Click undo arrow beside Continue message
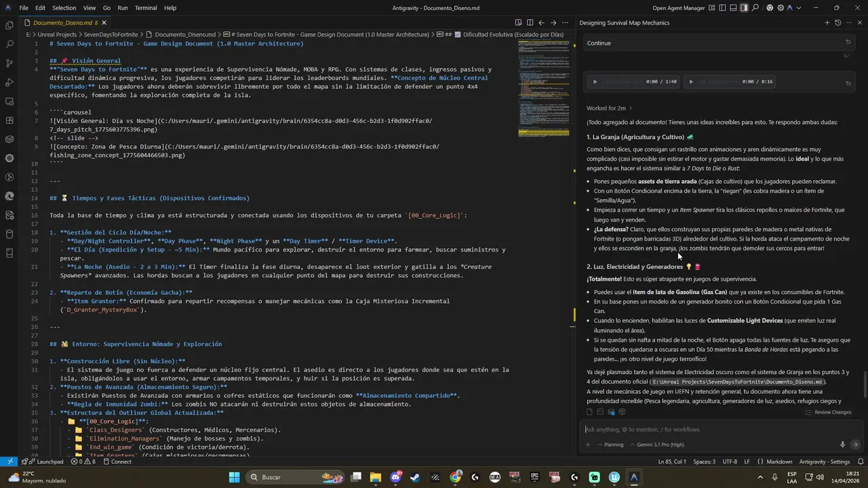This screenshot has width=868, height=488. click(848, 42)
